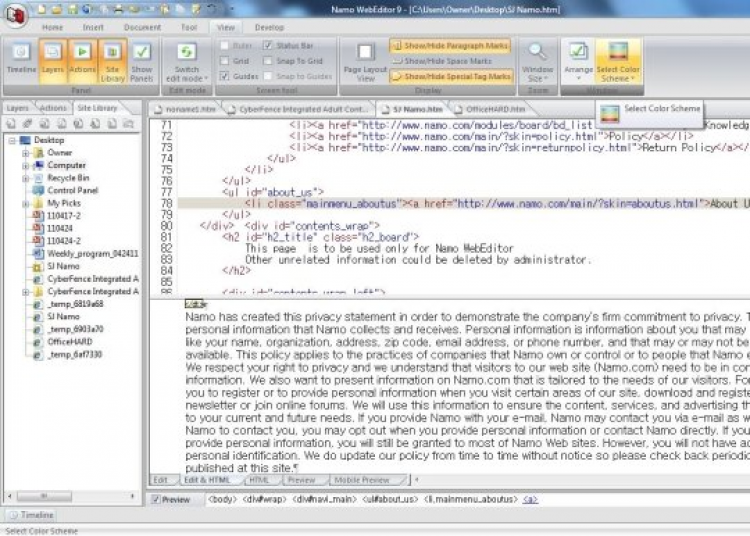Screen dimensions: 750x536
Task: Open the Tool ribbon tab
Action: 189,28
